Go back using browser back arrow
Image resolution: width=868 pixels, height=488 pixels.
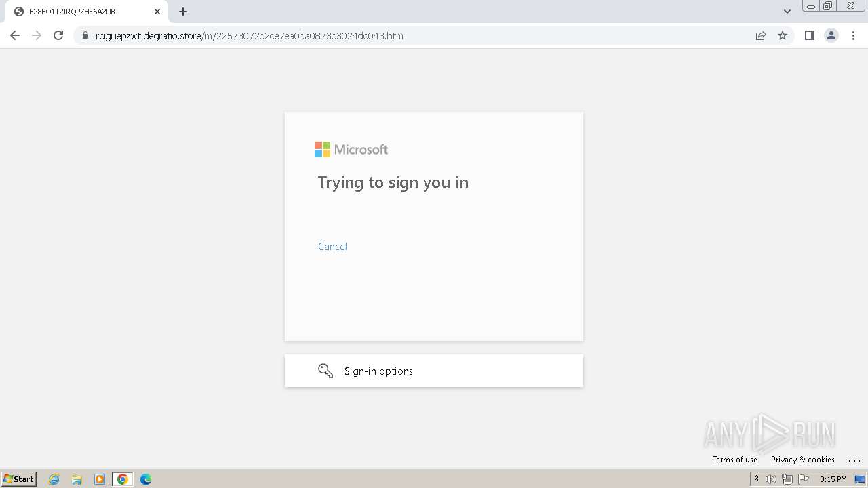(x=15, y=35)
